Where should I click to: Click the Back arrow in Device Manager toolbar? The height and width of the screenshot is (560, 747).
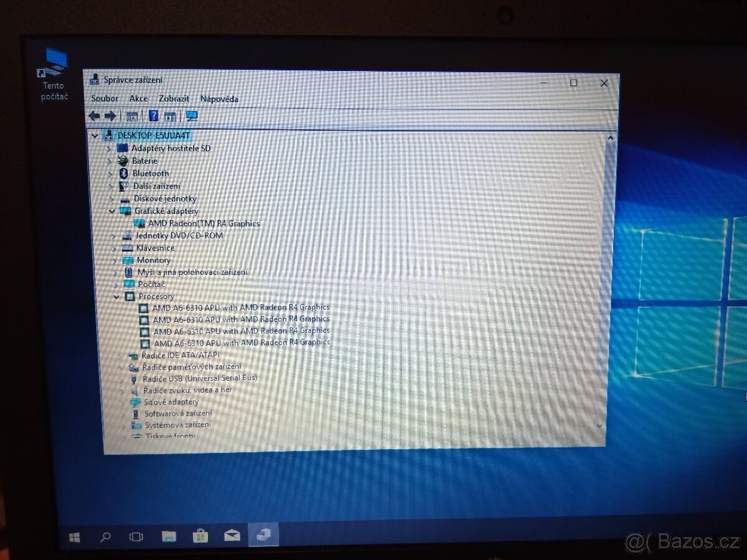point(94,116)
